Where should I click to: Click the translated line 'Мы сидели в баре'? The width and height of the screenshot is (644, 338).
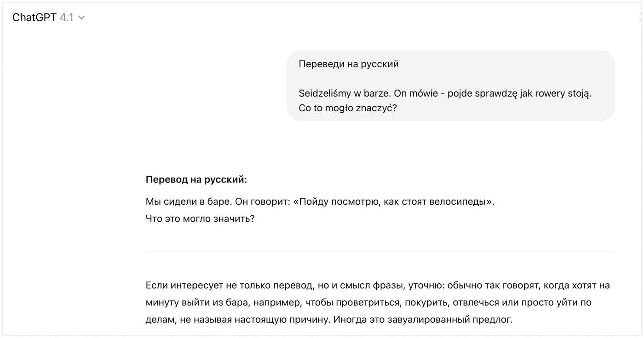(x=189, y=201)
